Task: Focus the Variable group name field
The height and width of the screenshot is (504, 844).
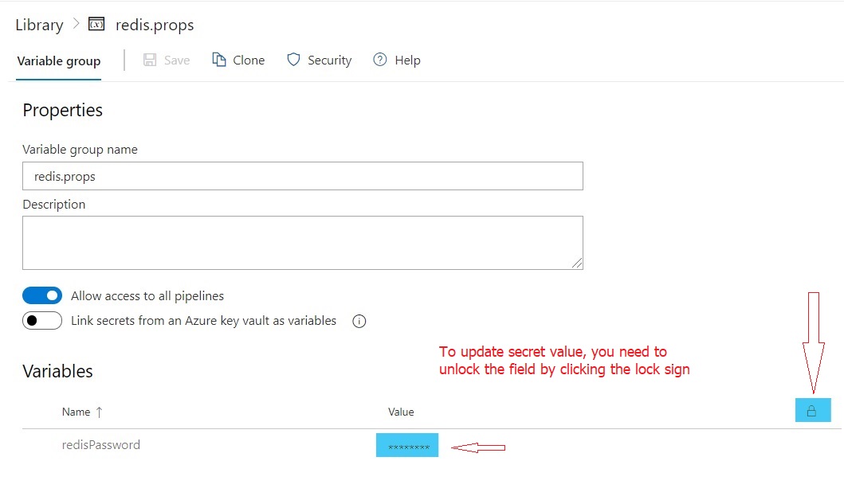Action: pos(302,176)
